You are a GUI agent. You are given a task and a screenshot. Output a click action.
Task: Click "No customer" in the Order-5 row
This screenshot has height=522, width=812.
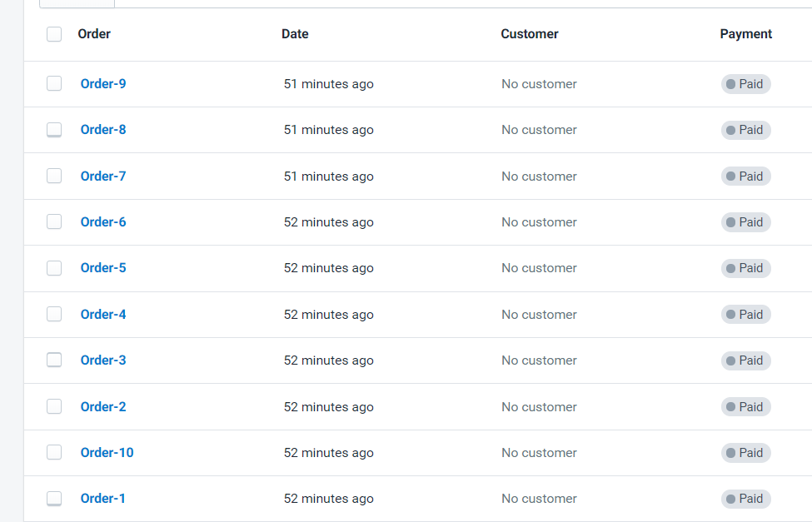point(539,268)
